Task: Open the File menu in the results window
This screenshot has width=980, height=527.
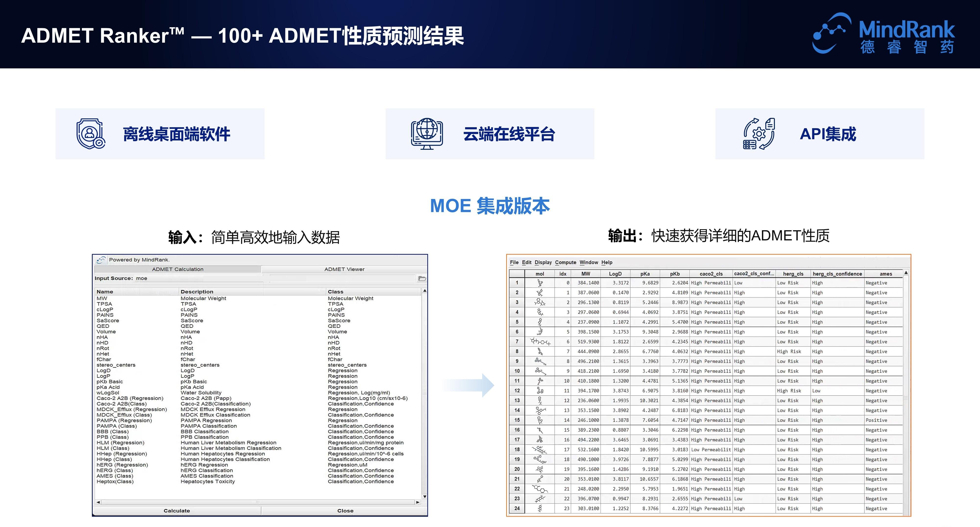Action: coord(515,262)
